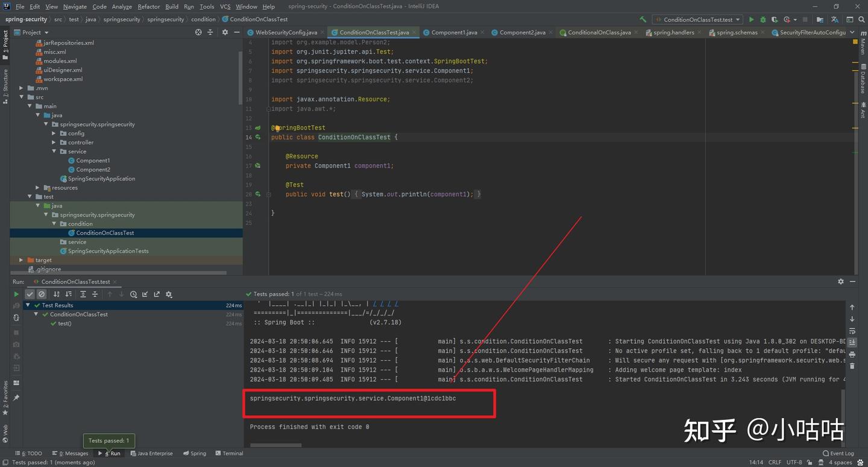The height and width of the screenshot is (467, 868).
Task: Open the Terminal tool window
Action: 229,453
